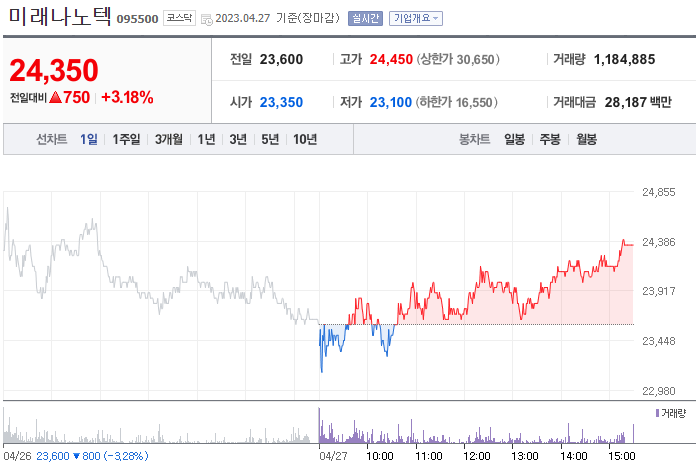Click the 24,386 y-axis label
Viewport: 696px width, 471px height.
point(659,242)
